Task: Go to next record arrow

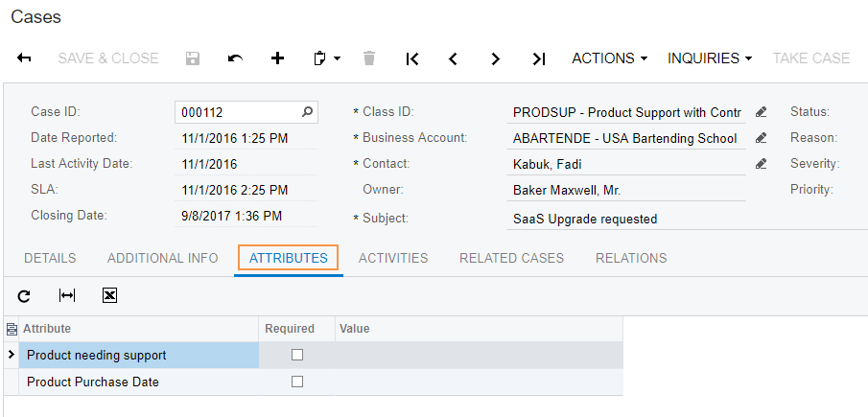Action: (495, 58)
